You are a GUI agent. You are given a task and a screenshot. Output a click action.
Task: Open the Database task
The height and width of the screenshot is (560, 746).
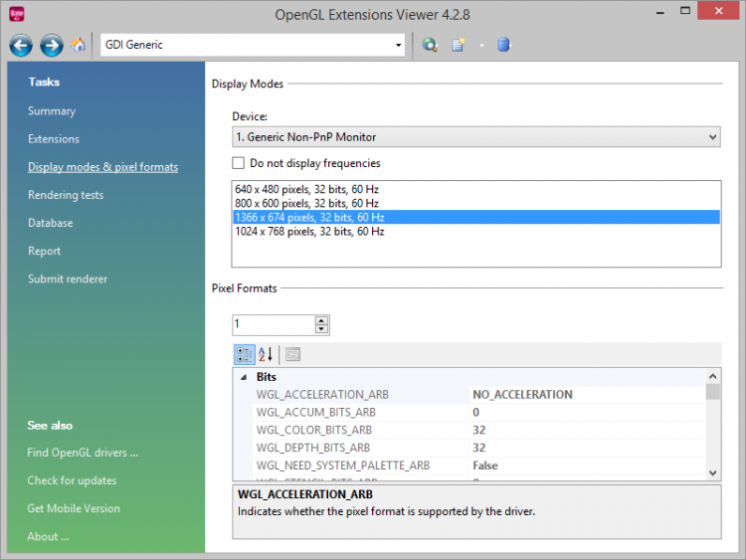51,223
